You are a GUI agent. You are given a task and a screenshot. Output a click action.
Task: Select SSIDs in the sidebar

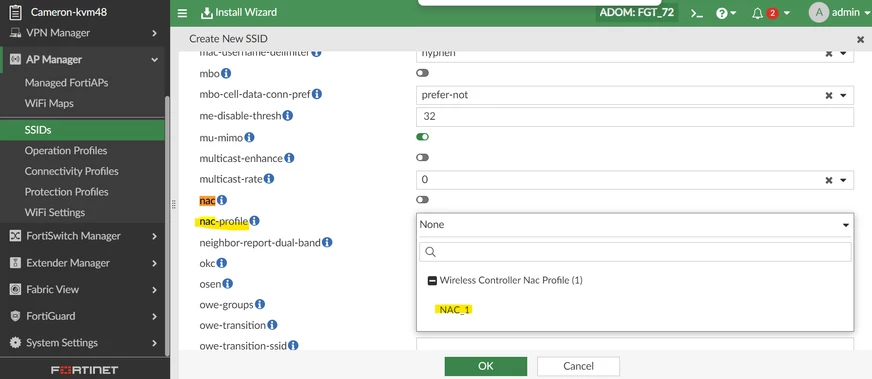click(82, 130)
